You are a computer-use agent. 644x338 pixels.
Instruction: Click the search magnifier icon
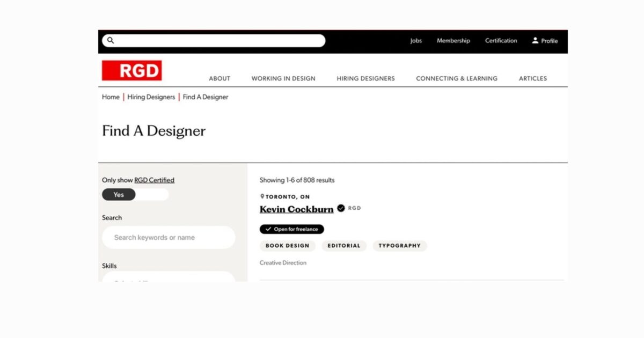click(111, 40)
